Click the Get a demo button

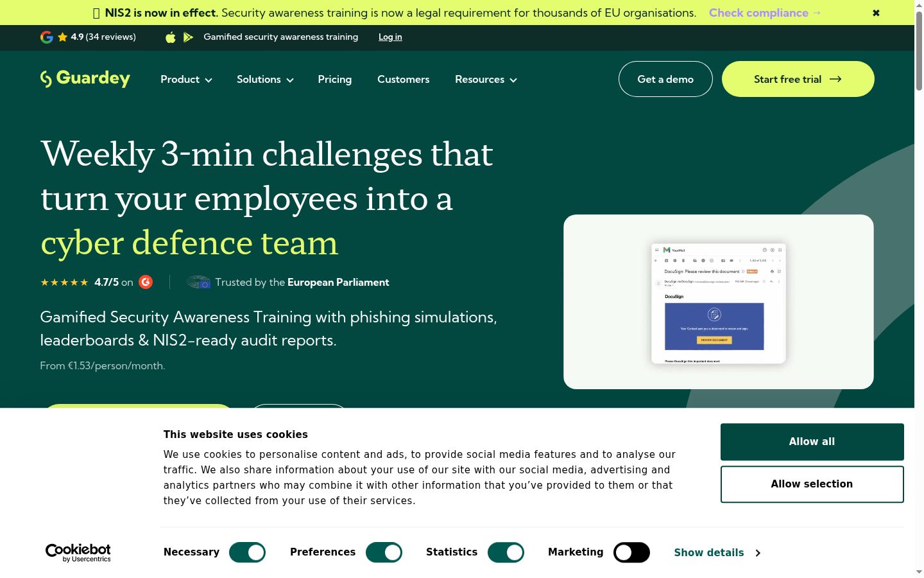665,79
